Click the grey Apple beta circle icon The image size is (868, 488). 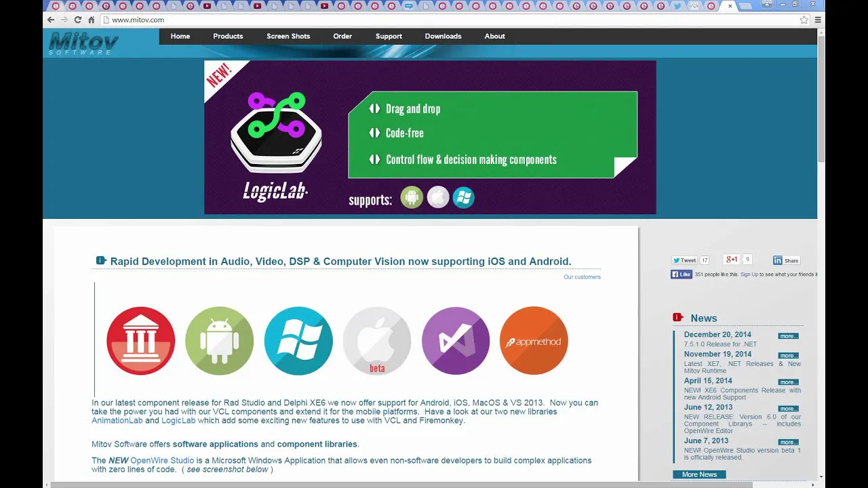point(377,341)
